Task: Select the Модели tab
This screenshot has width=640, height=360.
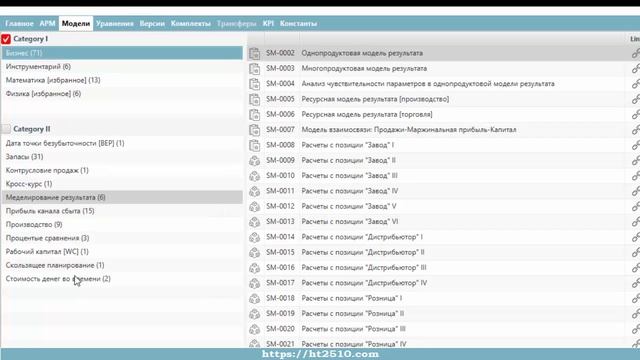Action: pyautogui.click(x=76, y=24)
